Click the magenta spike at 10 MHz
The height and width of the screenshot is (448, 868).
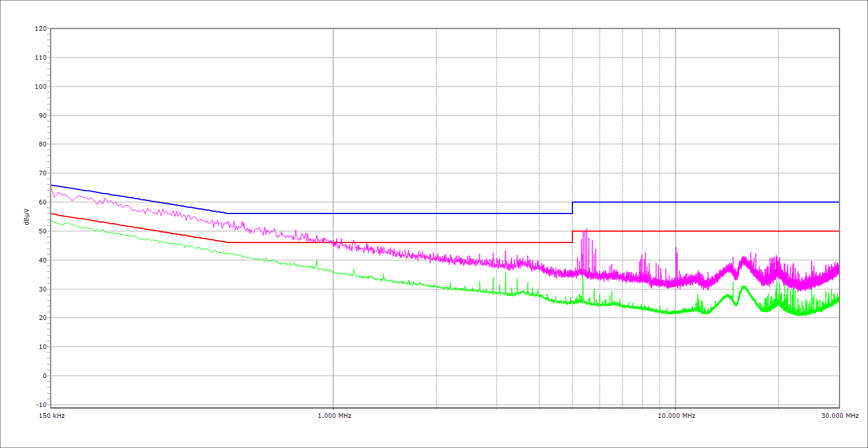click(676, 249)
